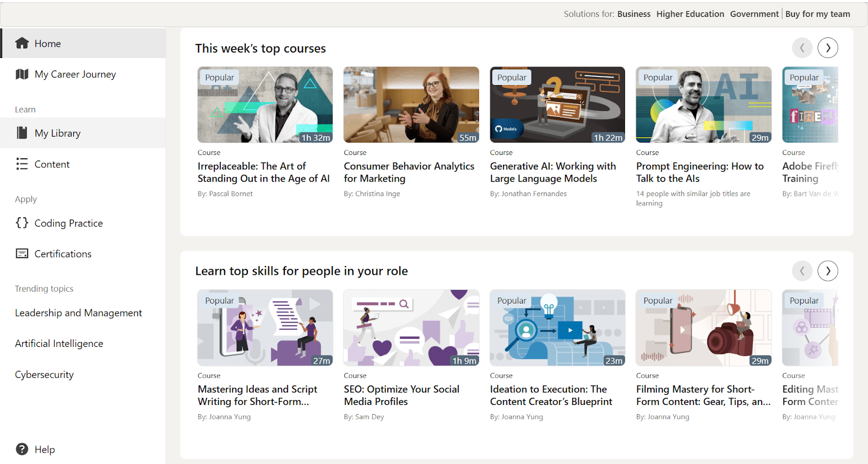Click the This week's top courses heading
The image size is (868, 464).
pos(260,48)
